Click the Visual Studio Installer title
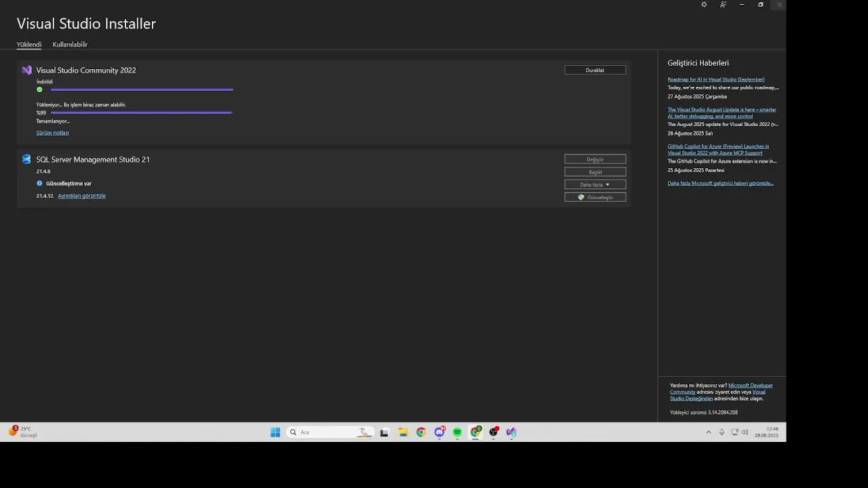 pyautogui.click(x=86, y=24)
